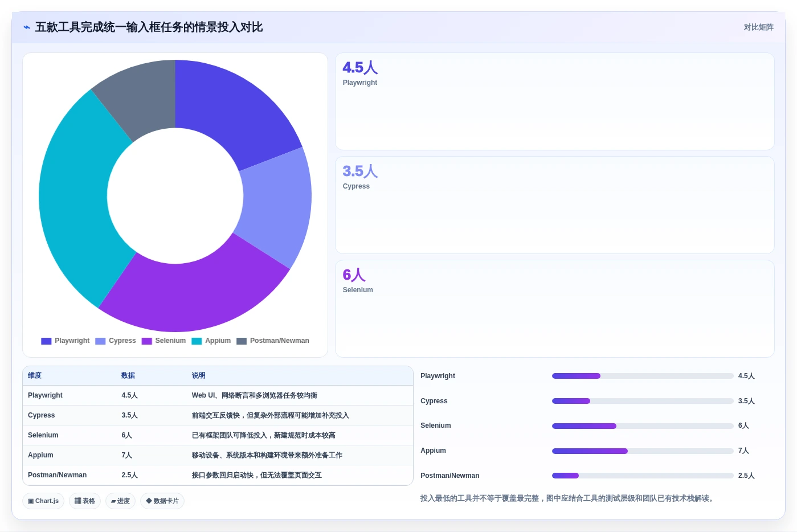797x532 pixels.
Task: Click the description 'Web UI、网络断言和多浏览器任务较均衡'
Action: coord(255,395)
